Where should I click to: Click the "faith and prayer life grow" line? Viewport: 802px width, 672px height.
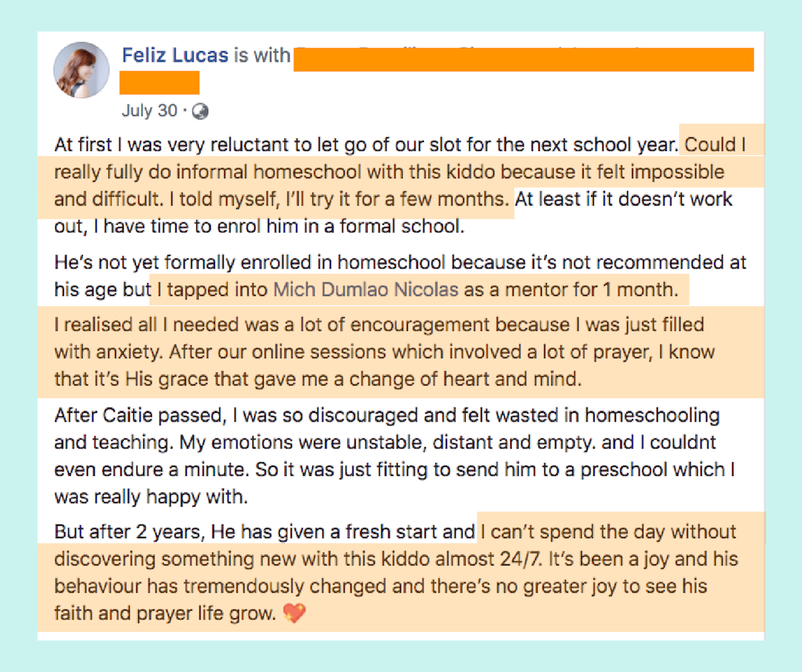[x=166, y=612]
